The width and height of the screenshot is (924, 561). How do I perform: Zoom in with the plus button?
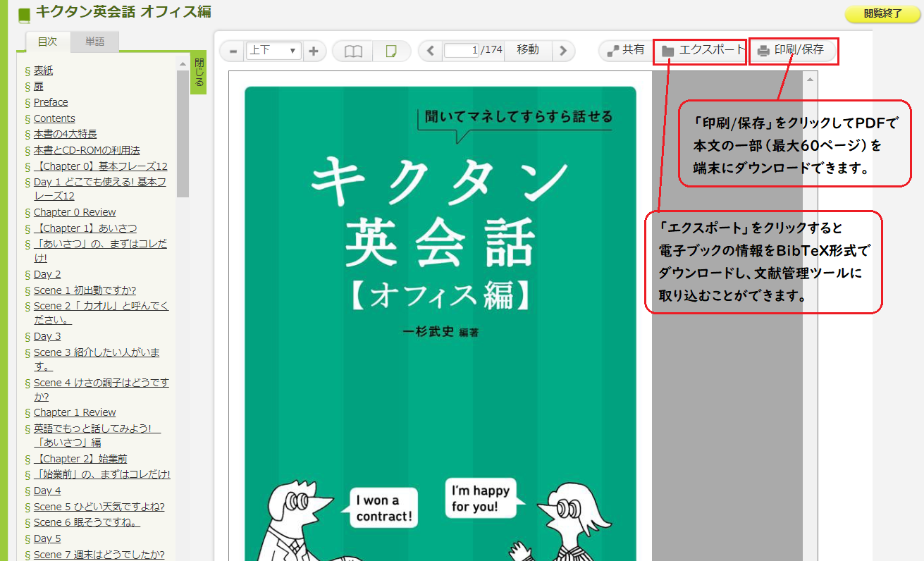(314, 51)
